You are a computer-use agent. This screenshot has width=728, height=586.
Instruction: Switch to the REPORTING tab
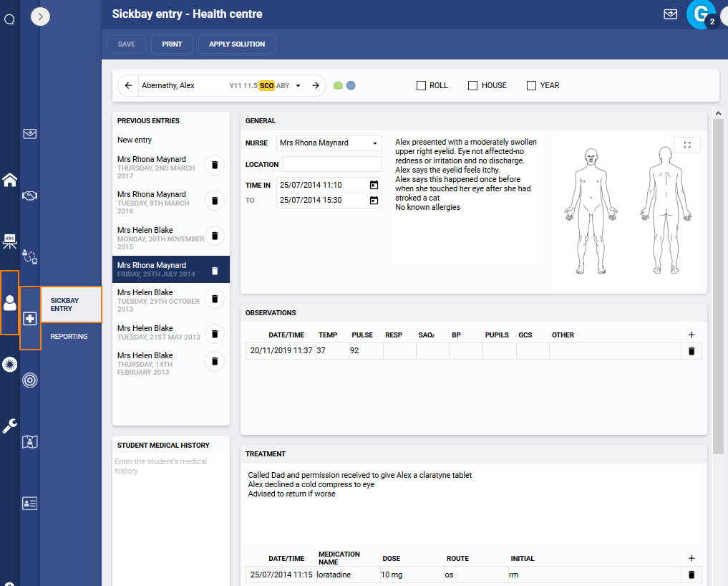click(x=67, y=336)
